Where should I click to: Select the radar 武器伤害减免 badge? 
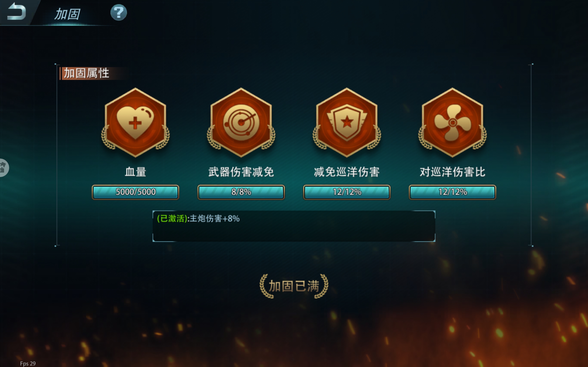coord(241,122)
